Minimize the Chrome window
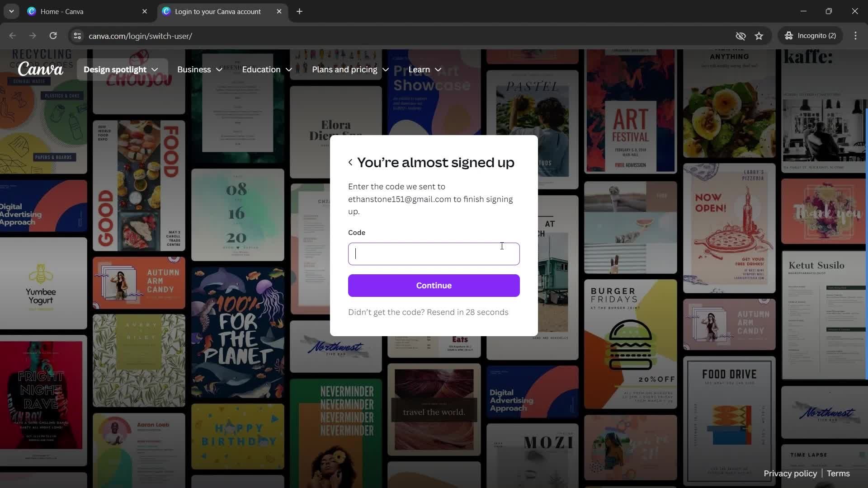868x488 pixels. (803, 11)
